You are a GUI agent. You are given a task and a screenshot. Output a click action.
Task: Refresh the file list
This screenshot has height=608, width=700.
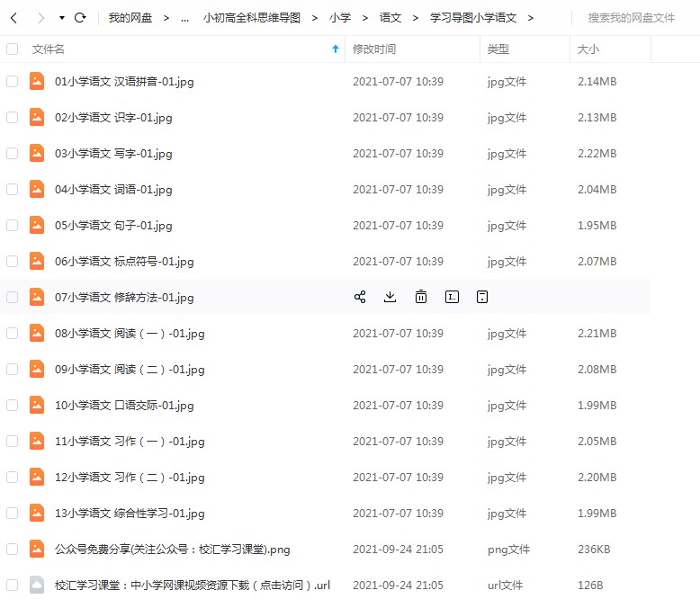point(80,18)
